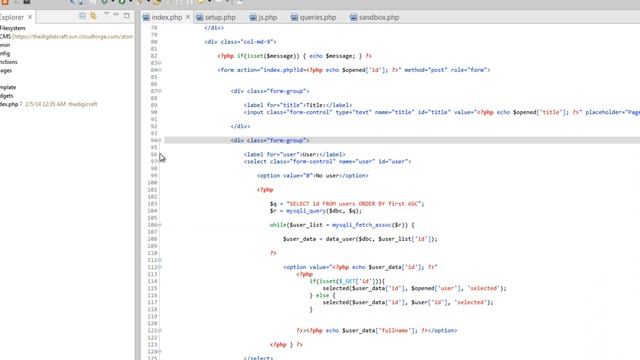Select the CMS project node in Explorer
The width and height of the screenshot is (640, 360).
(67, 37)
